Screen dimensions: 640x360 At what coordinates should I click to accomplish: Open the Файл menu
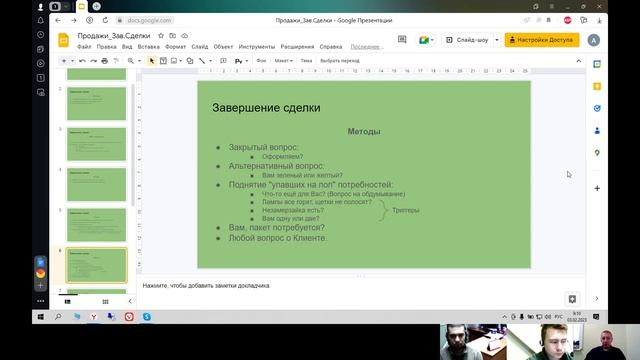click(x=84, y=47)
